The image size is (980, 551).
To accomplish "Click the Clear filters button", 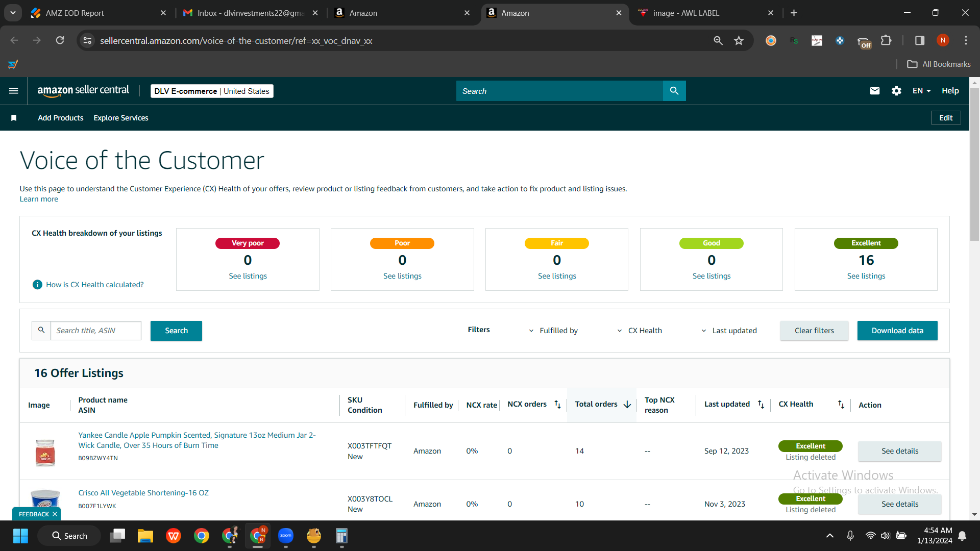I will (x=814, y=331).
